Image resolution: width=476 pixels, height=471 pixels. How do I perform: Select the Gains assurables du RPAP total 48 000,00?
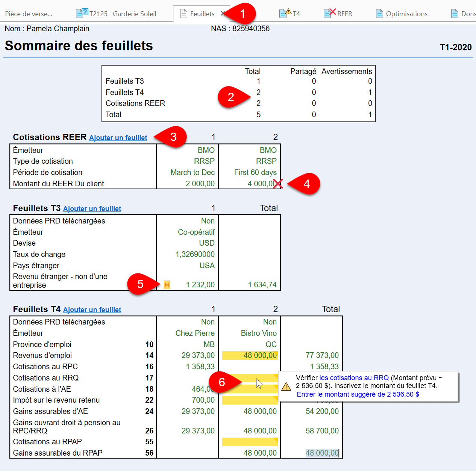[322, 453]
